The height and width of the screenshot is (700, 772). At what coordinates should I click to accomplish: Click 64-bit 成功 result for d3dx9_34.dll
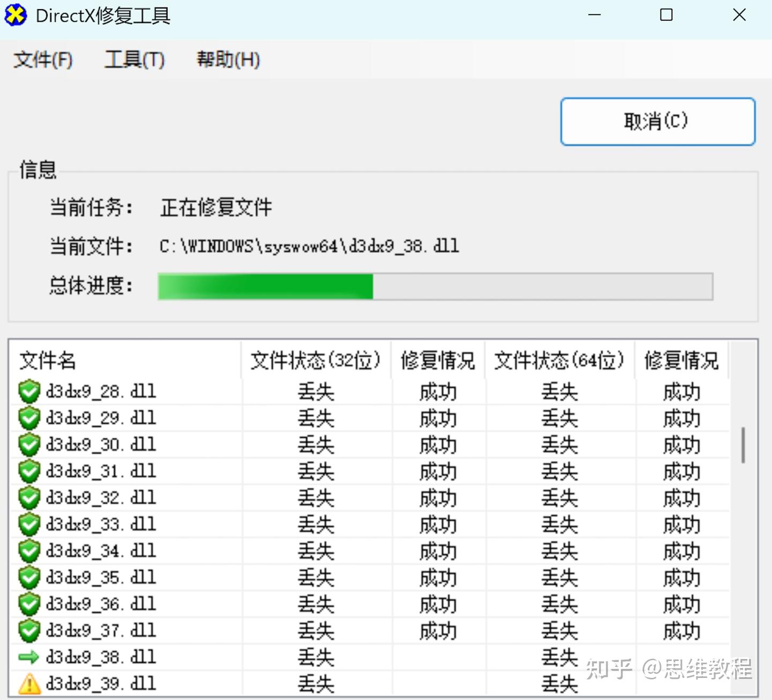pyautogui.click(x=681, y=551)
